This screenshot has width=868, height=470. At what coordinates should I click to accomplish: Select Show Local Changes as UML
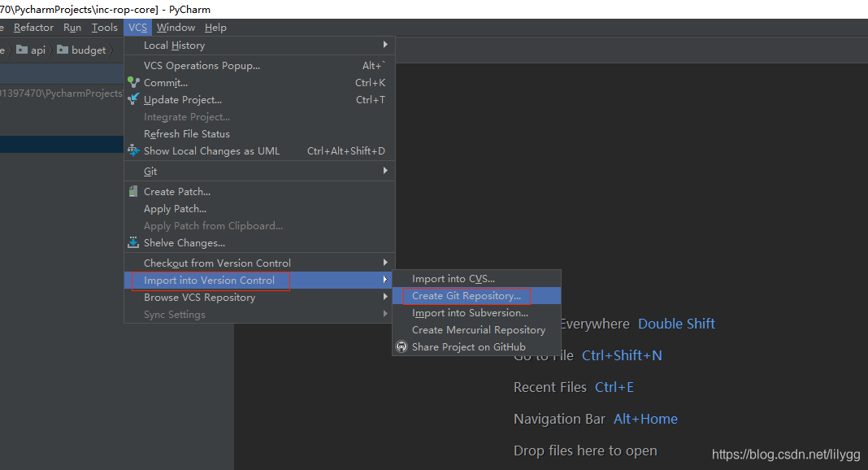point(259,151)
